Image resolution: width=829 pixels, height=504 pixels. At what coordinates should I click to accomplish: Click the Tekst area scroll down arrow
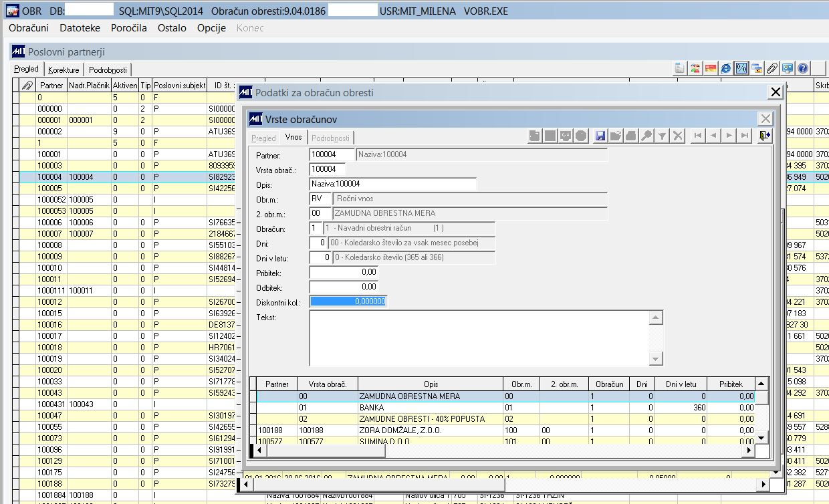tap(656, 360)
